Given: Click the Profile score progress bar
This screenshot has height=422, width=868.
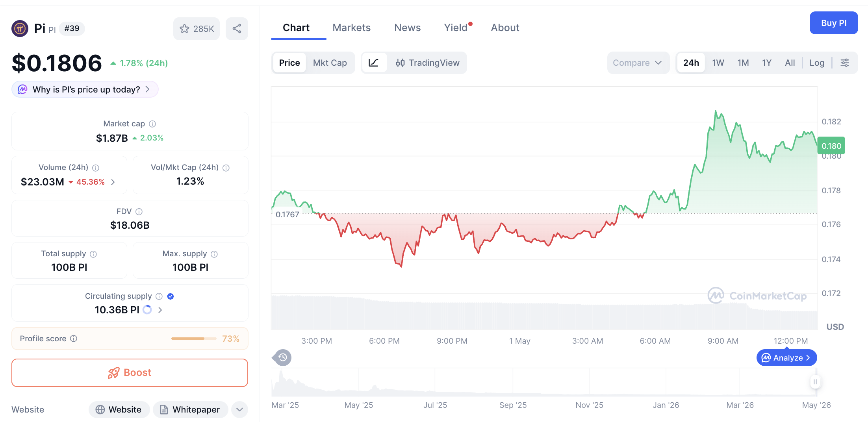Looking at the screenshot, I should (x=194, y=339).
